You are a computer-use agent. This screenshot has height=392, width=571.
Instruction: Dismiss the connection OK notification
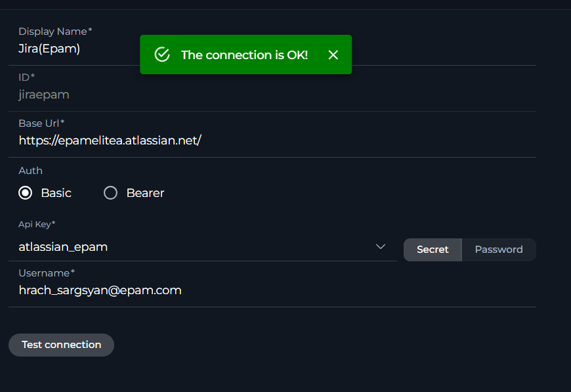click(x=333, y=54)
